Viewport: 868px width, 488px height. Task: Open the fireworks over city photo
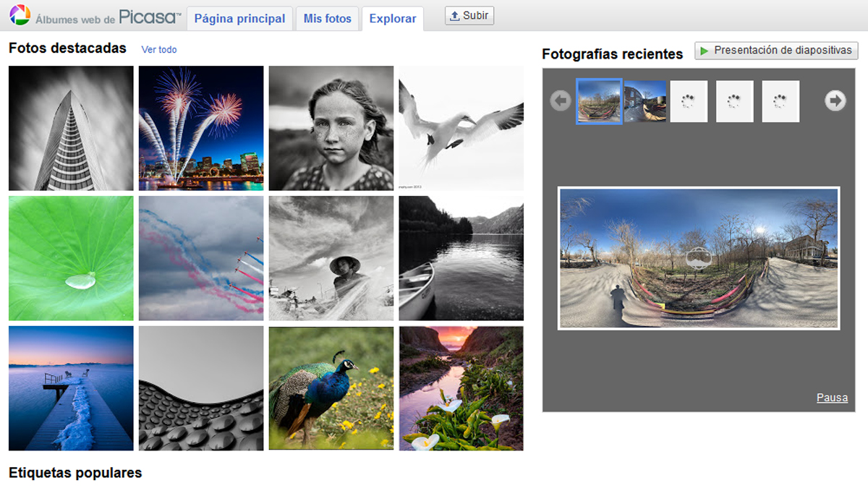201,128
